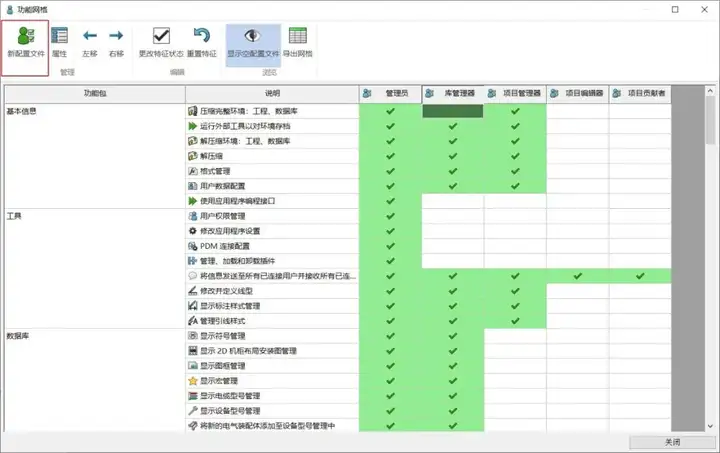Click the wrench icon beside 显示设备型号管理
Screen dimensions: 720x453
(193, 411)
